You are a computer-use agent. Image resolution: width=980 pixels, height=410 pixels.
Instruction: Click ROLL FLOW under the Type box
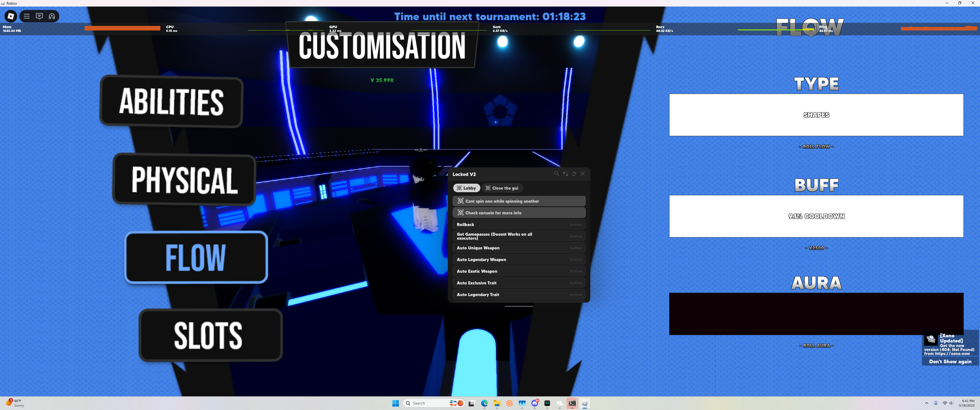point(816,146)
